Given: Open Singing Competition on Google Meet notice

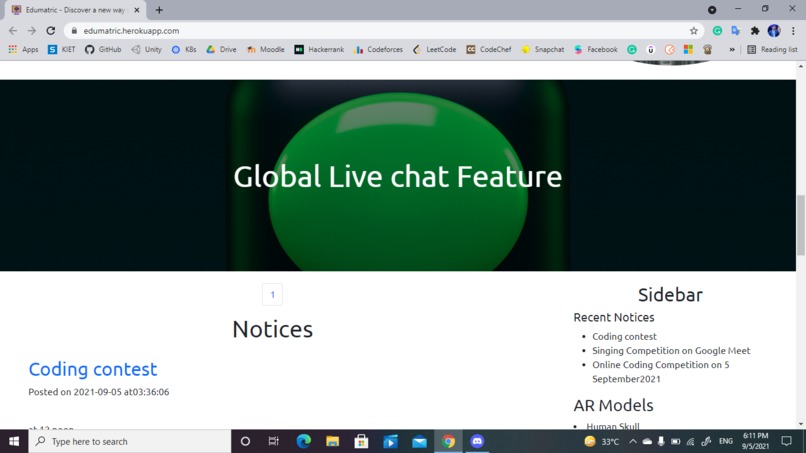Looking at the screenshot, I should tap(671, 351).
